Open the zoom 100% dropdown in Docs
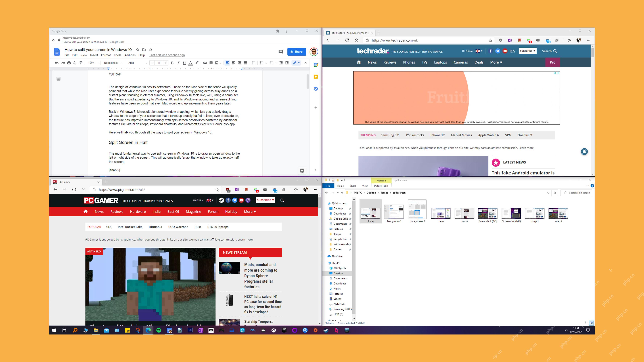644x362 pixels. coord(93,63)
